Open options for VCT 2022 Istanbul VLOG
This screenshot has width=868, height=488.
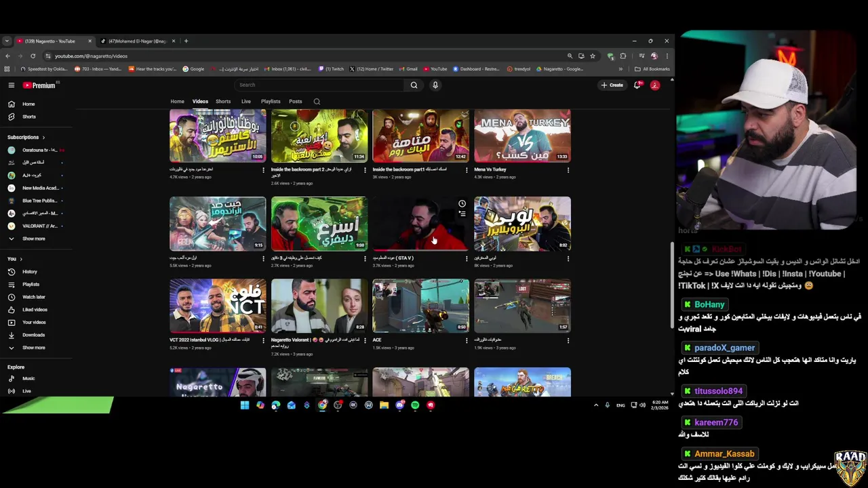(x=263, y=340)
